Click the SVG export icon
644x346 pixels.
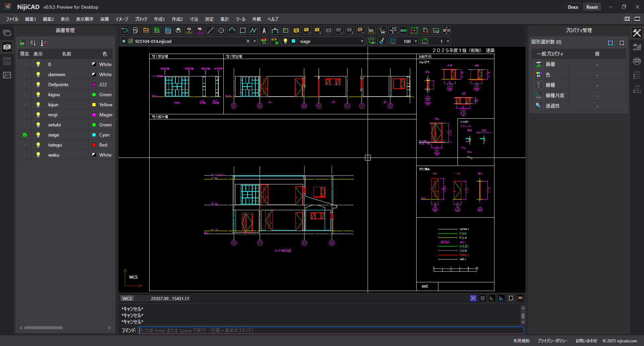[189, 31]
